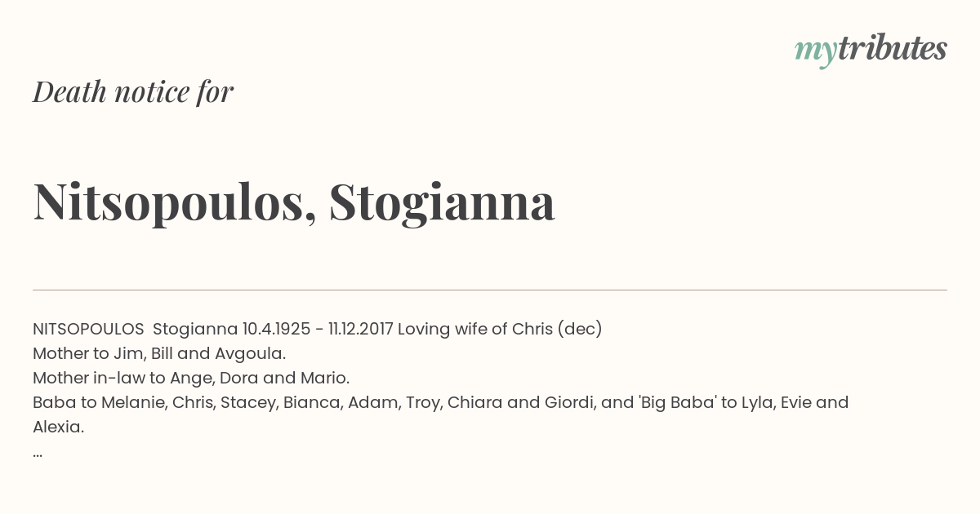Click the first name 'Stogianna' in the title
The width and height of the screenshot is (980, 514).
click(442, 202)
